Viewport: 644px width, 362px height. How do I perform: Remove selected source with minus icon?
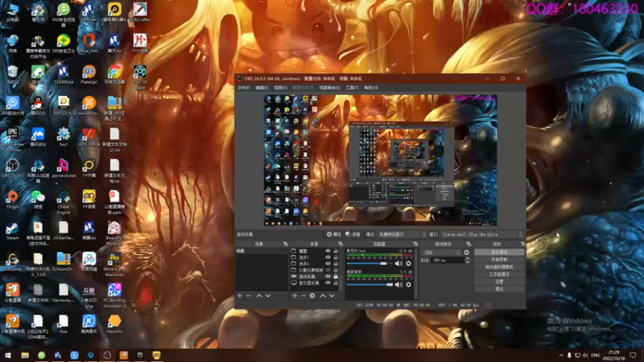tap(303, 295)
